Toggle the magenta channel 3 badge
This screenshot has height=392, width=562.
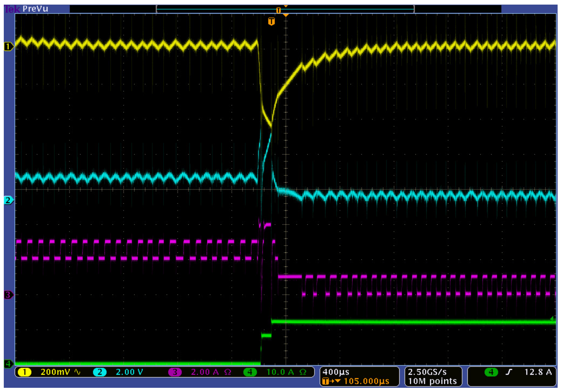point(175,372)
